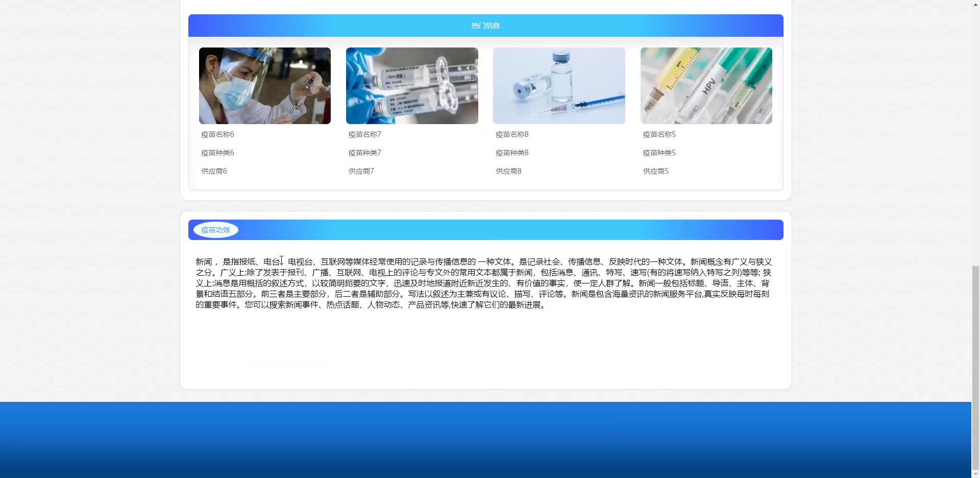Click the 疫苗名称7 title link
Screen dimensions: 980x478
[x=365, y=134]
